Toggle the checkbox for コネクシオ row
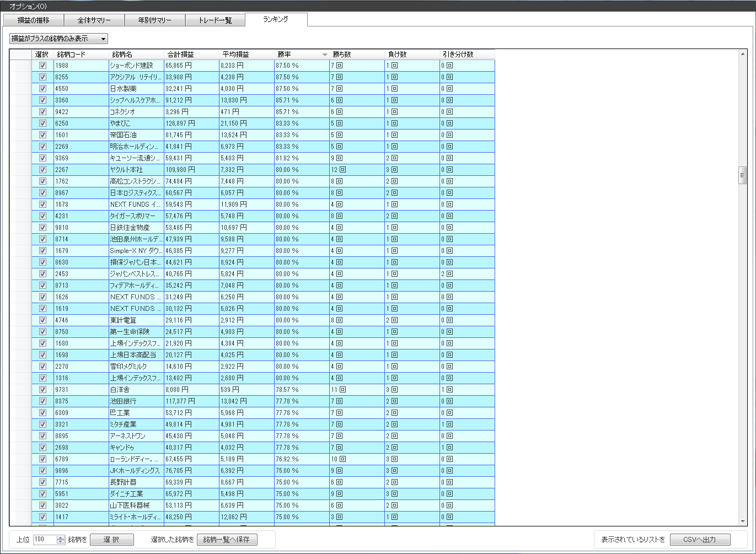This screenshot has height=554, width=756. tap(42, 112)
